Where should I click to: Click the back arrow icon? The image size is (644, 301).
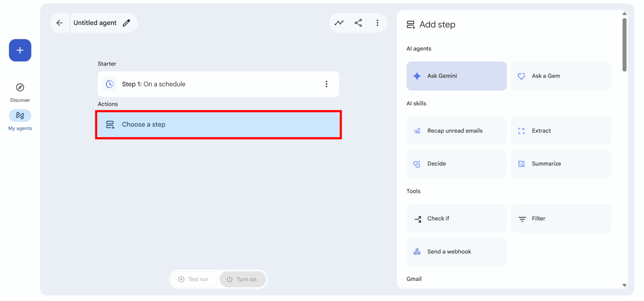59,23
